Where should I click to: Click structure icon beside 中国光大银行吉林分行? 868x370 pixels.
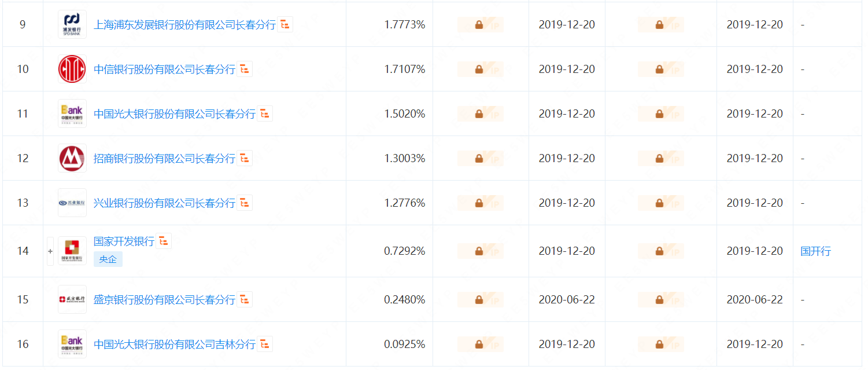point(265,344)
